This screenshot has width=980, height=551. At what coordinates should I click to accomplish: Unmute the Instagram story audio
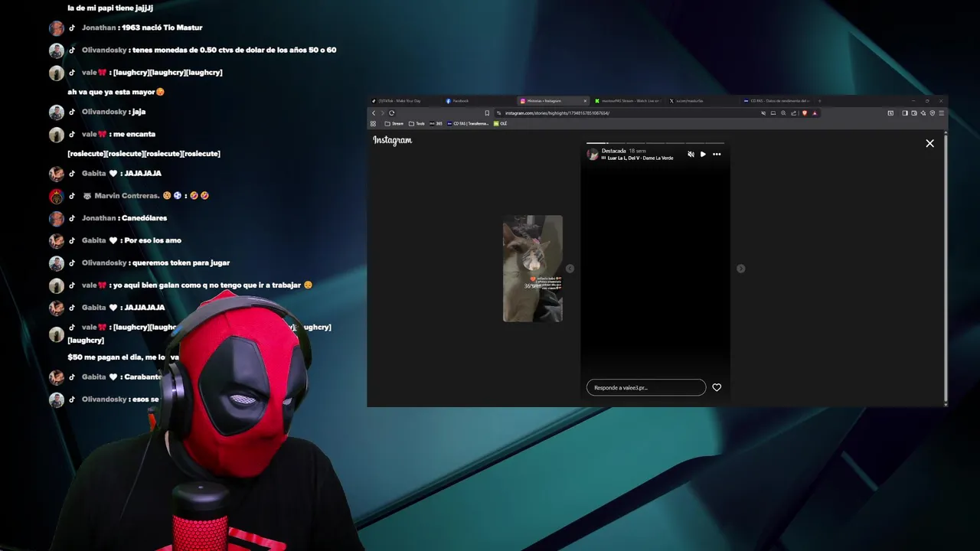[691, 155]
